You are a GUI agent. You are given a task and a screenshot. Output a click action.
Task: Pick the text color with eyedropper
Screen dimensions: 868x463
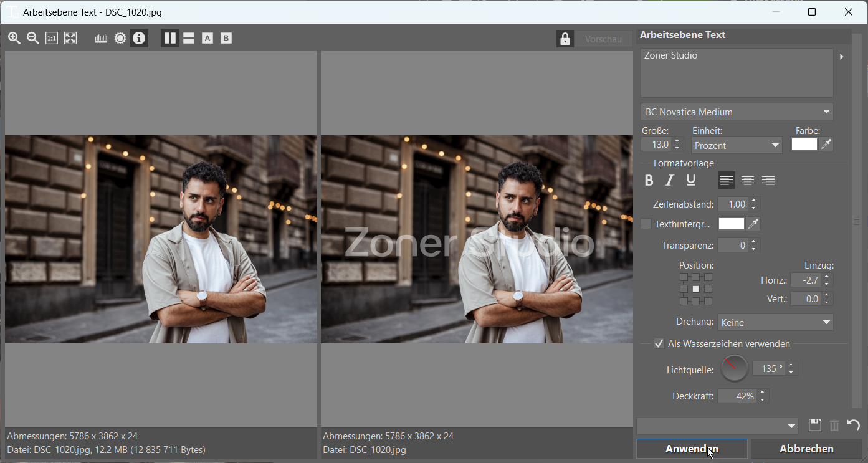pyautogui.click(x=826, y=145)
